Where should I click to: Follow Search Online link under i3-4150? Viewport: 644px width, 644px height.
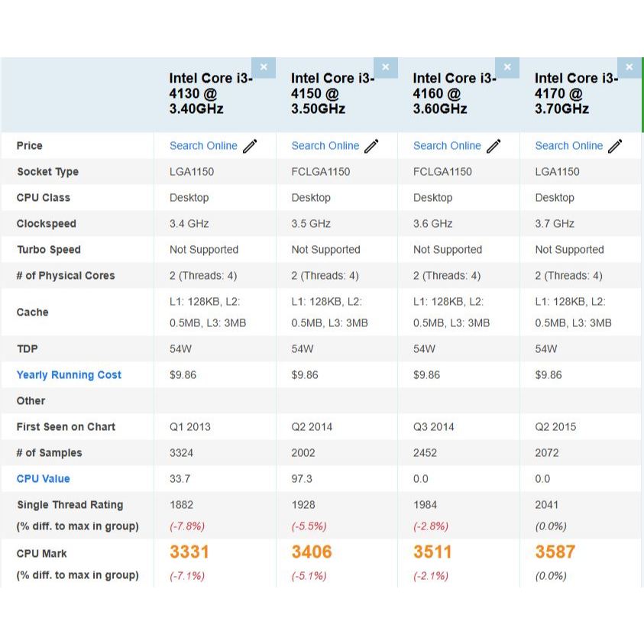(x=325, y=146)
